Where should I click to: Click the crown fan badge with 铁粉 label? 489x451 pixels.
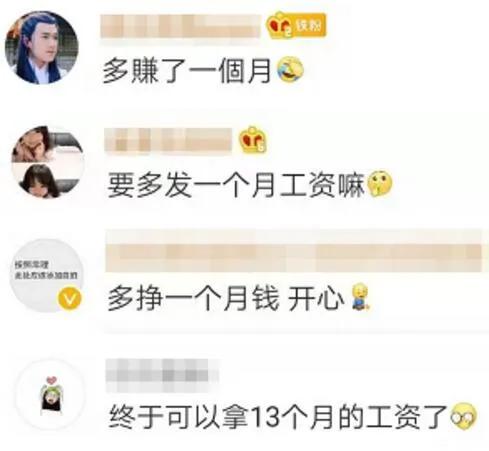click(296, 26)
